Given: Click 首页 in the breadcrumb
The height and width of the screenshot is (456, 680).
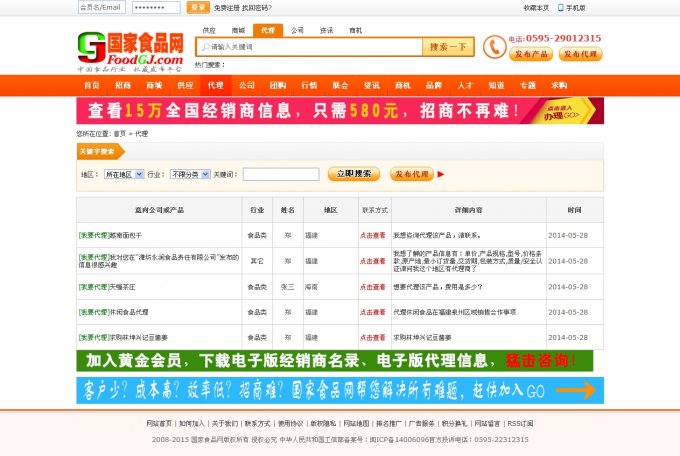Looking at the screenshot, I should [120, 134].
